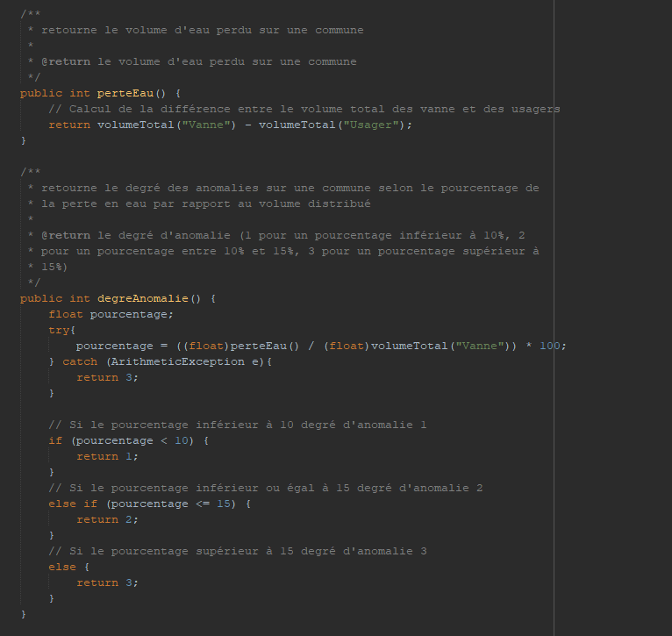Click the 'float pourcentage;' declaration line
The height and width of the screenshot is (636, 672).
[111, 314]
